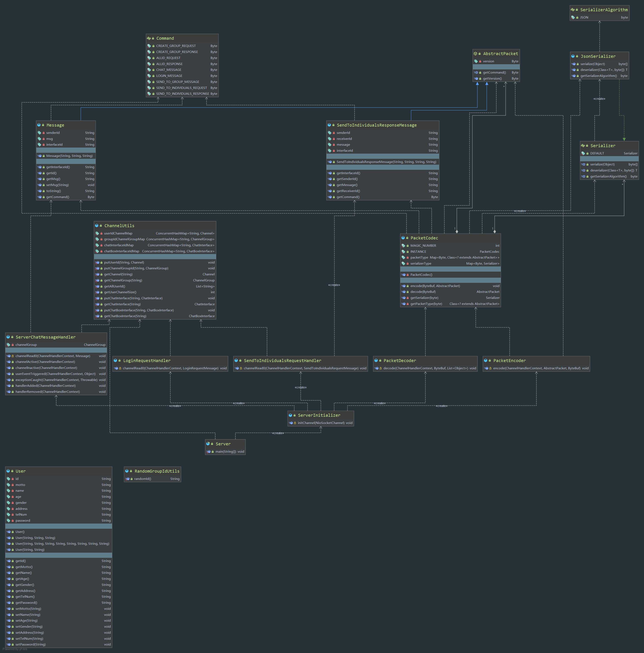Select getAllUserId() method in ChannelUtils
This screenshot has width=644, height=653.
(x=155, y=286)
